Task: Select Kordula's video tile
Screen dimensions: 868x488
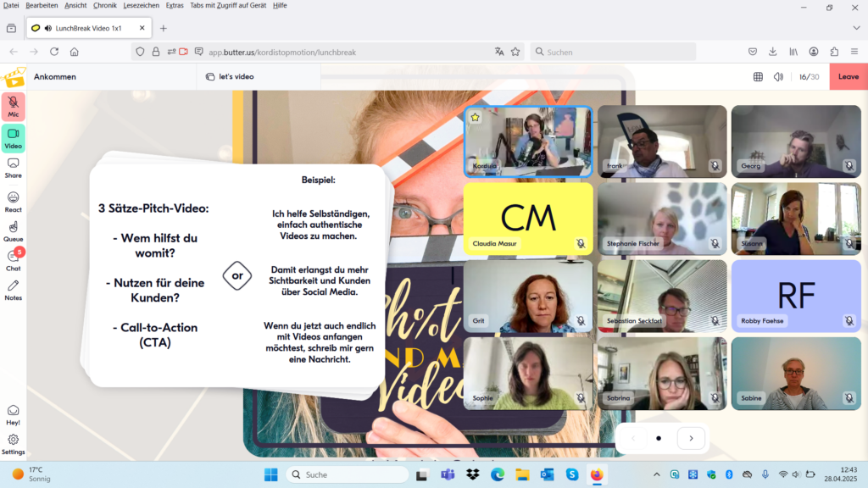Action: [527, 141]
